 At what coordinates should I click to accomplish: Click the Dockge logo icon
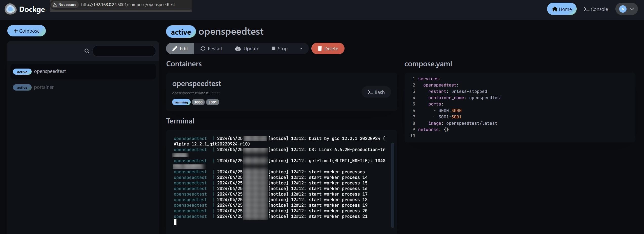tap(11, 9)
